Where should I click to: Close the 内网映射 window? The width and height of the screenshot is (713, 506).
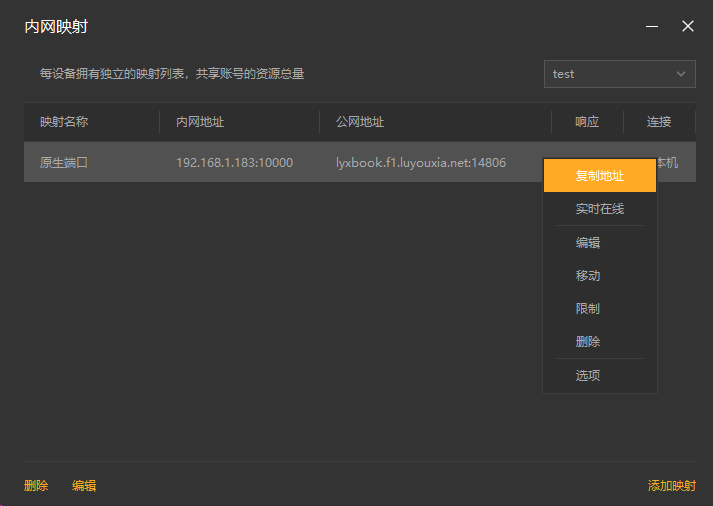coord(688,27)
